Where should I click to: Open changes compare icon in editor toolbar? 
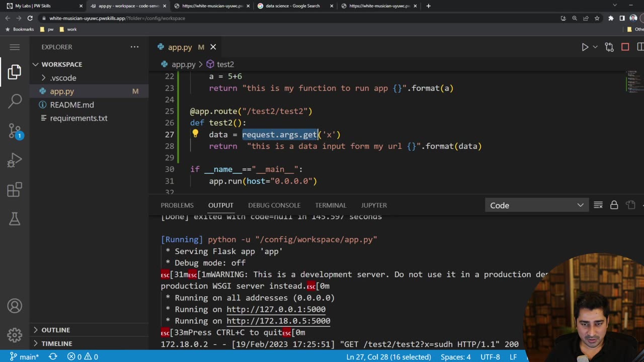(609, 47)
